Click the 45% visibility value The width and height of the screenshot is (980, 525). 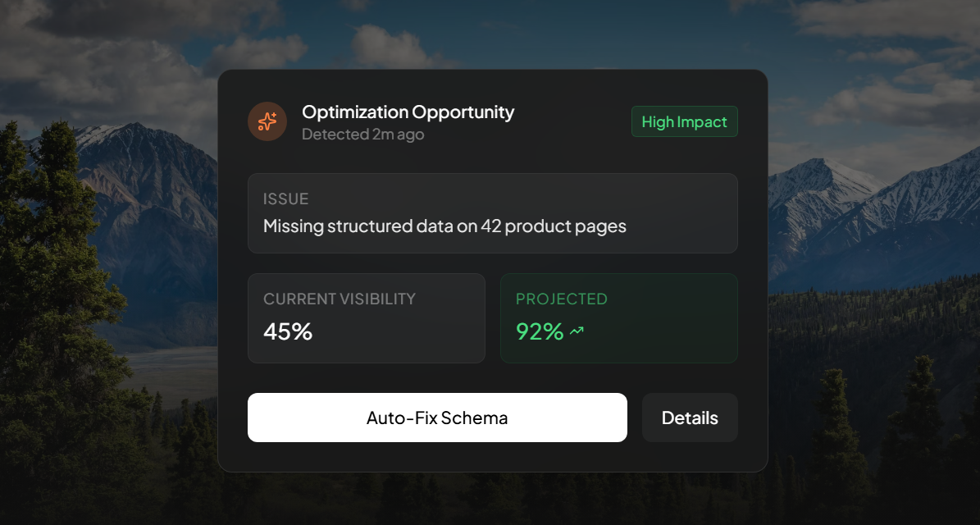(288, 331)
